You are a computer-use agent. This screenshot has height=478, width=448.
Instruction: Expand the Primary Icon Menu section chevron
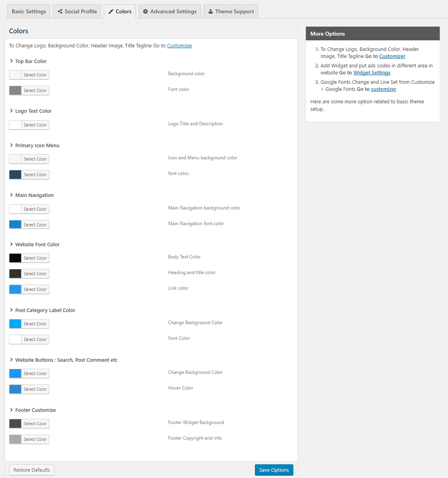[x=11, y=145]
